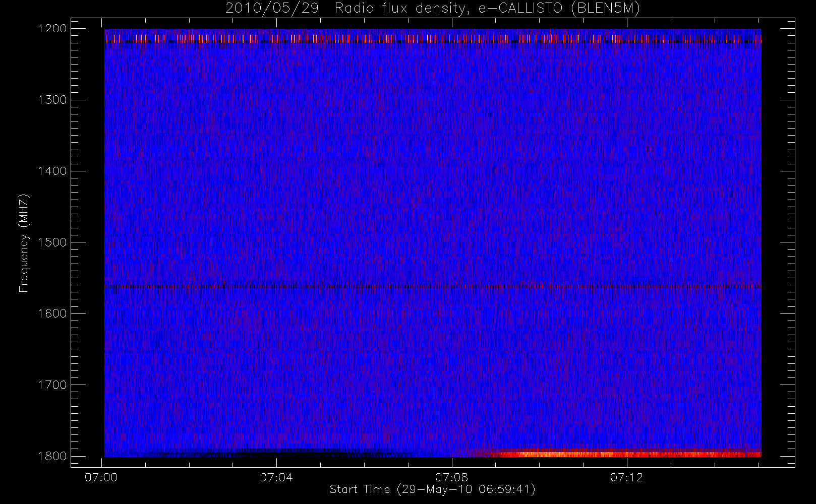Click the 1600 frequency tick label
Screen dimensions: 816x504
[x=52, y=313]
